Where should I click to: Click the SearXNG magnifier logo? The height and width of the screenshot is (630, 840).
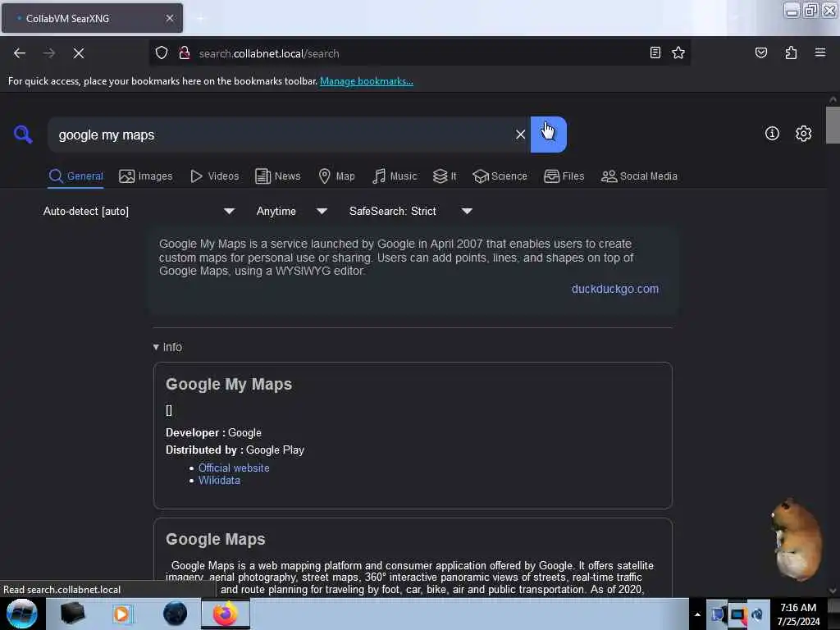(23, 134)
